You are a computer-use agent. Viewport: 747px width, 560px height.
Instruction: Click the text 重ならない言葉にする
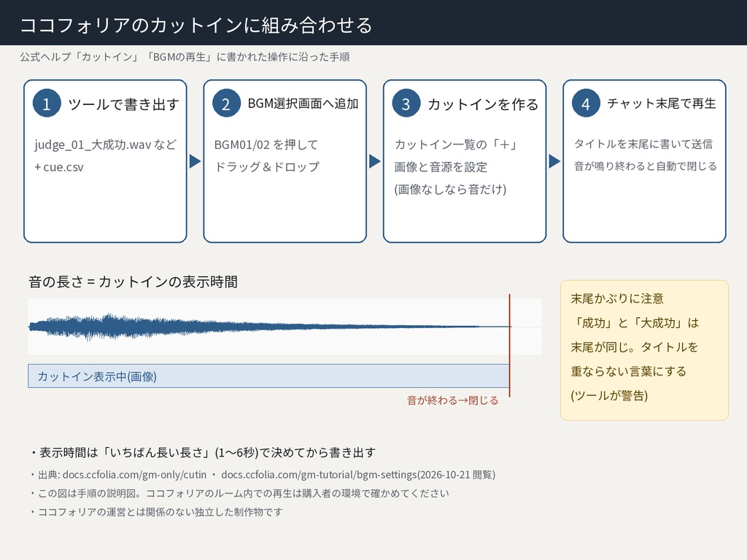click(628, 371)
